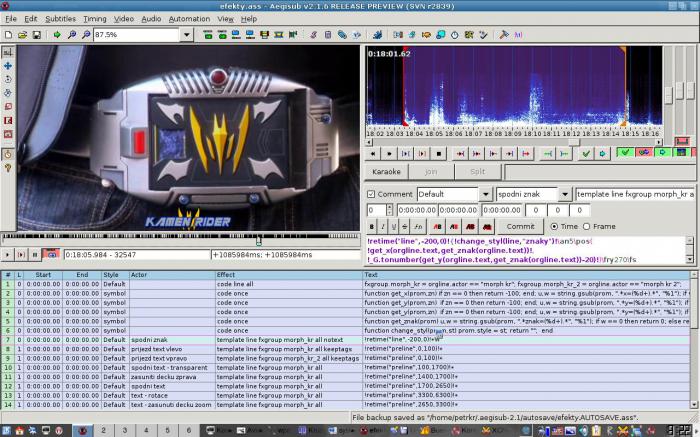Viewport: 700px width, 437px height.
Task: Click the Karaoke button
Action: [x=387, y=172]
